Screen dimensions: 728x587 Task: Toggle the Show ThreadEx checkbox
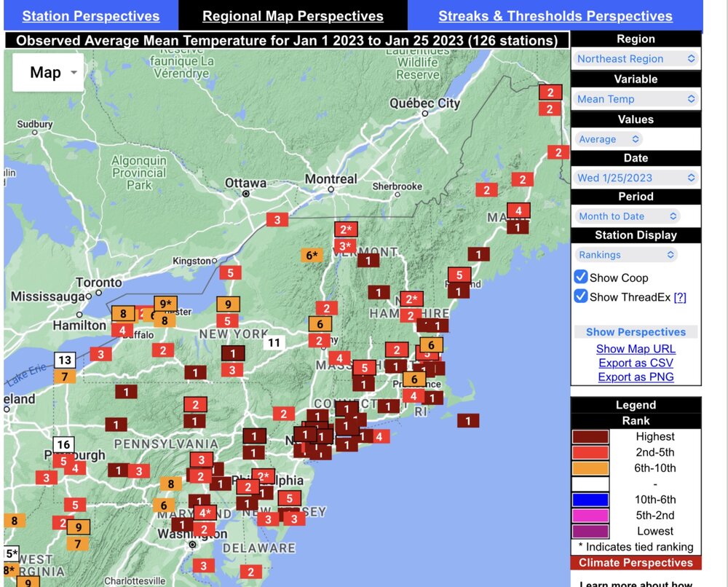[x=581, y=296]
